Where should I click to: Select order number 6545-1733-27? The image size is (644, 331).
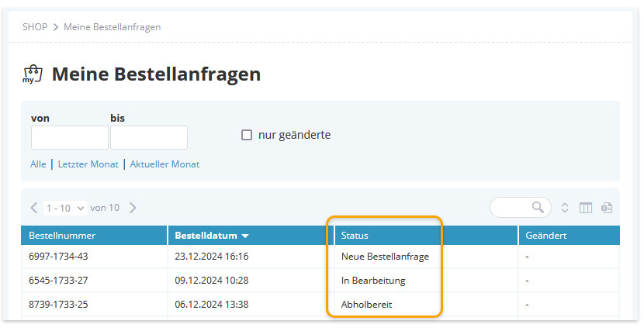coord(58,281)
